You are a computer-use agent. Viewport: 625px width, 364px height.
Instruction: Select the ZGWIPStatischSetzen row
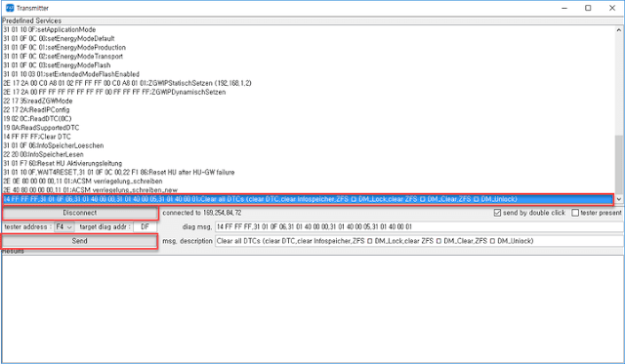click(x=309, y=83)
